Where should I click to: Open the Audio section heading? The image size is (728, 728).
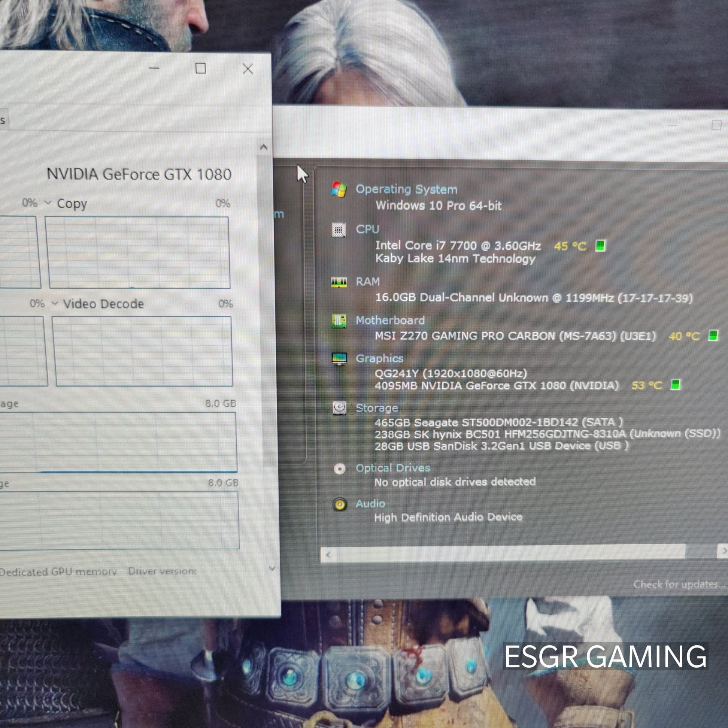pos(370,503)
